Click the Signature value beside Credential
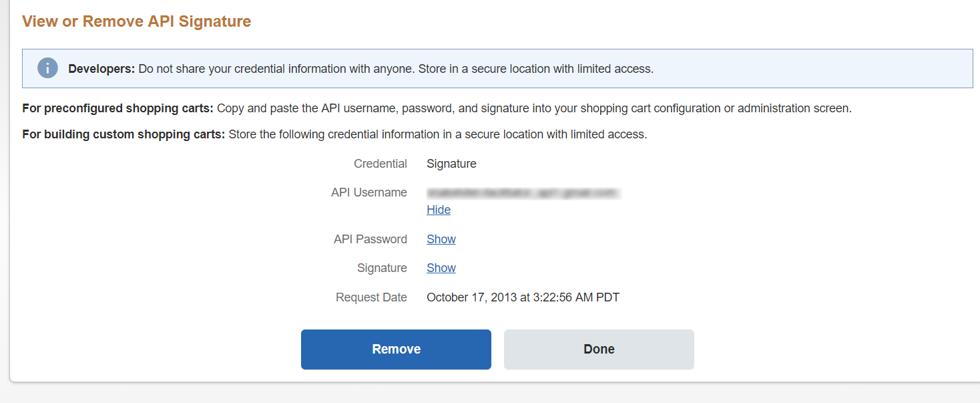 [451, 164]
